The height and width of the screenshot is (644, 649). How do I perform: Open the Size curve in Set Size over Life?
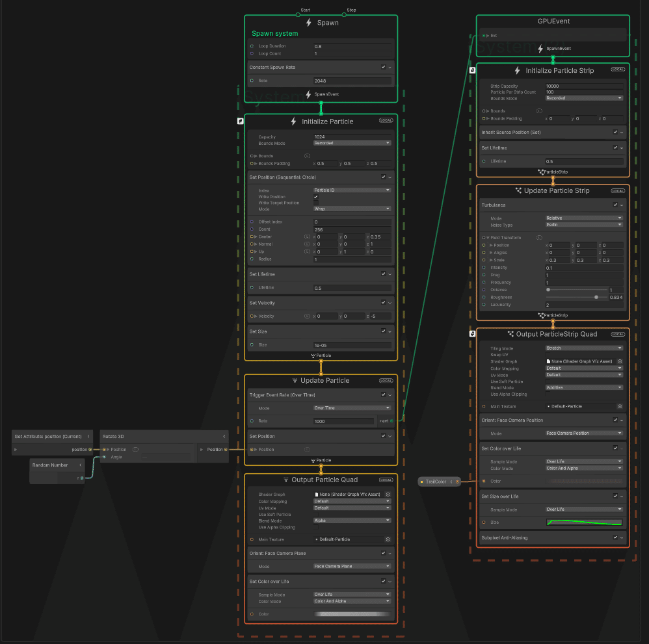click(585, 522)
